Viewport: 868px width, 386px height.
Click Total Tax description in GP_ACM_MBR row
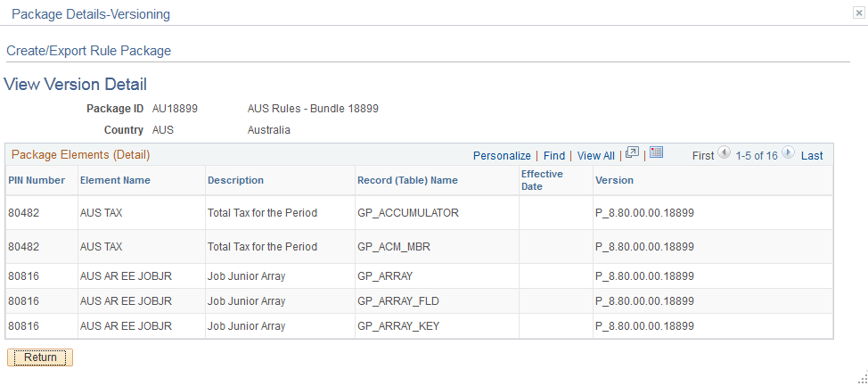(x=262, y=246)
